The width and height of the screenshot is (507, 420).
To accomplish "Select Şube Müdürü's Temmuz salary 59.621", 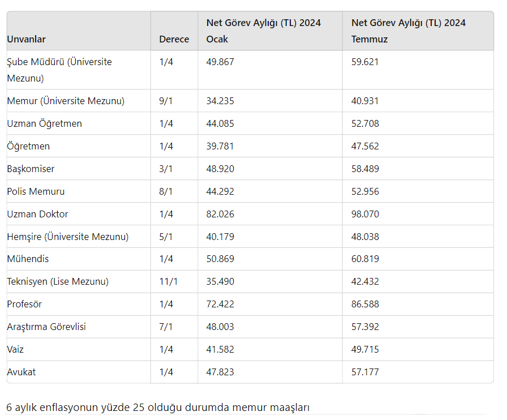I will pyautogui.click(x=365, y=62).
